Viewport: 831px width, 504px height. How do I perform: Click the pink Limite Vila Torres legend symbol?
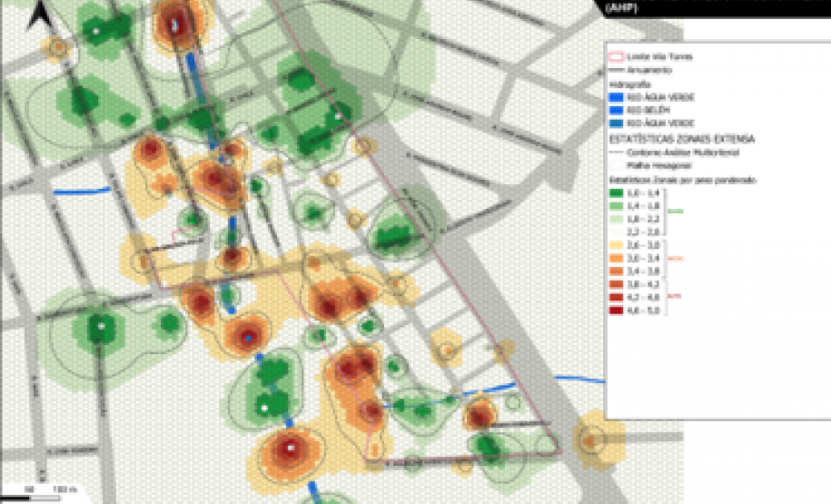pos(615,56)
